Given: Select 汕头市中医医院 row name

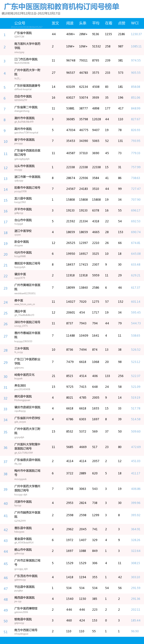Looking at the screenshot, I should click(x=24, y=166).
